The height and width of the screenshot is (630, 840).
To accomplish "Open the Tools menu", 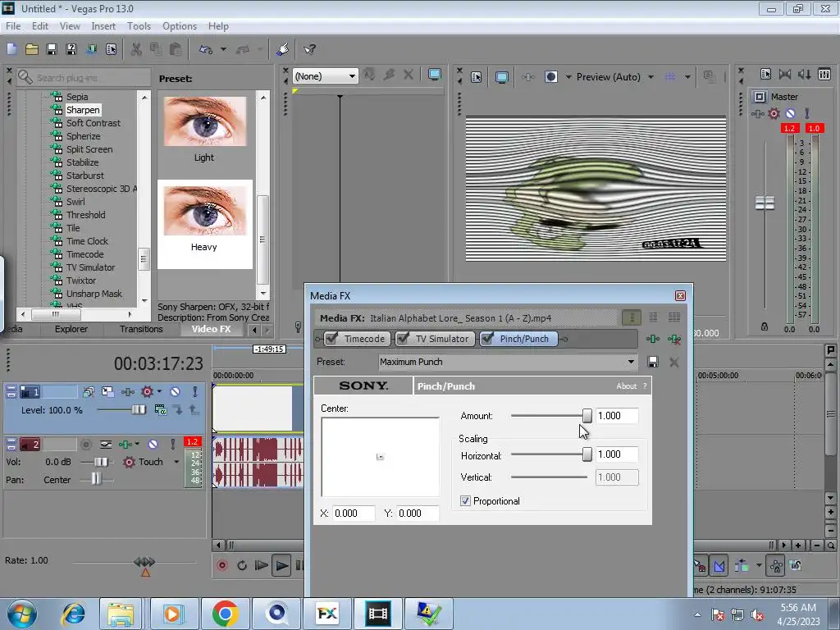I will 139,25.
